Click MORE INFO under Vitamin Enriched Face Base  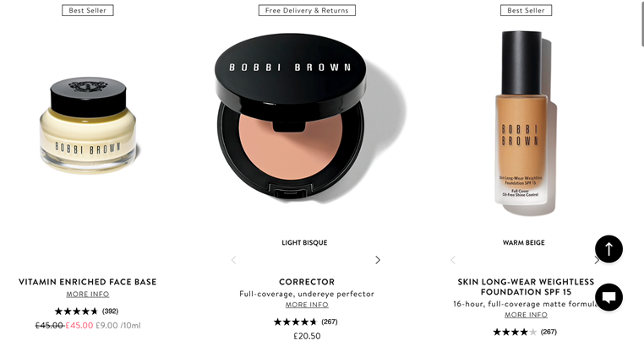(x=88, y=295)
